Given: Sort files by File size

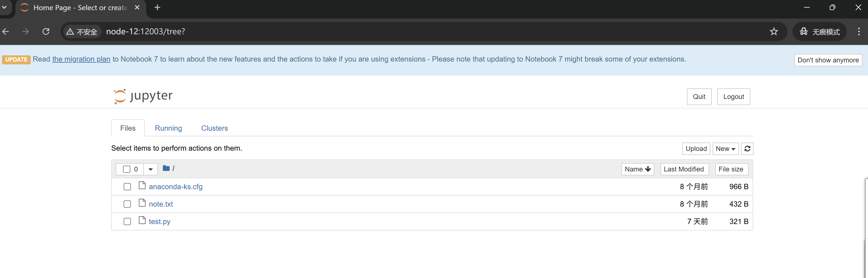Looking at the screenshot, I should click(x=731, y=169).
